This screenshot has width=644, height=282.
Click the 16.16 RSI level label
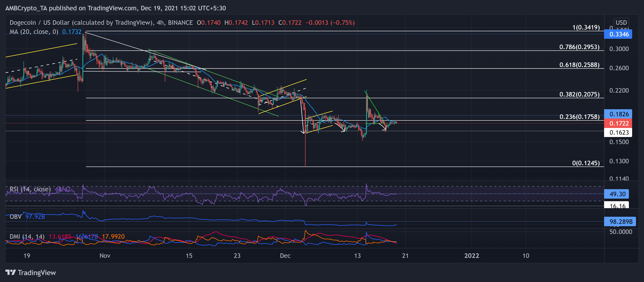tap(616, 205)
